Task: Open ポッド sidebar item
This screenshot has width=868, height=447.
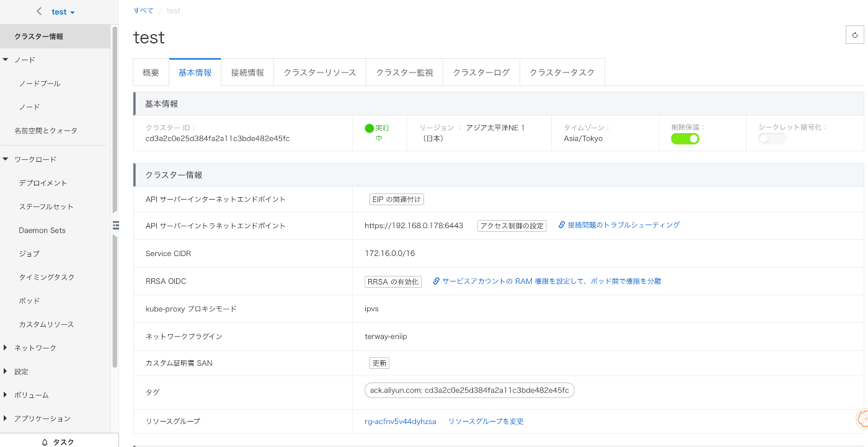Action: 29,301
